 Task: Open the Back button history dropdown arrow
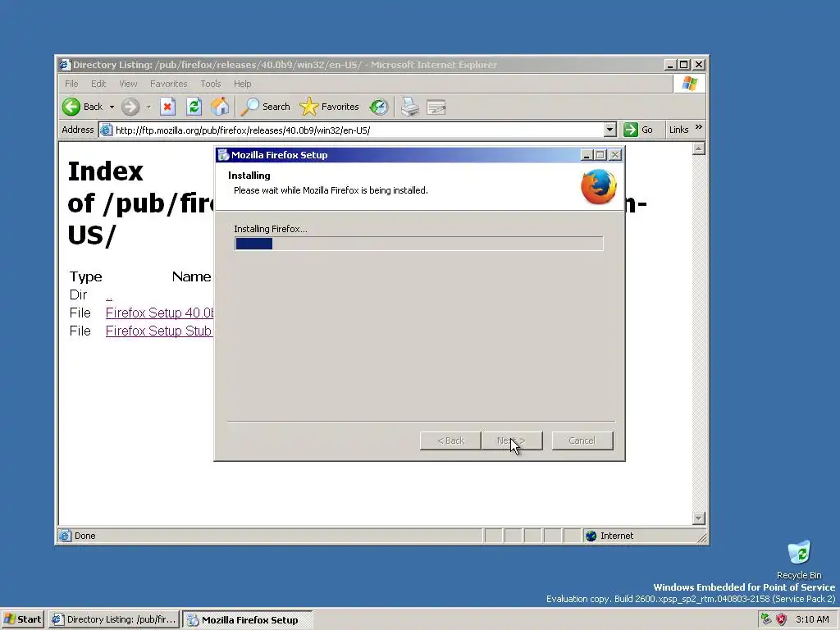[112, 107]
